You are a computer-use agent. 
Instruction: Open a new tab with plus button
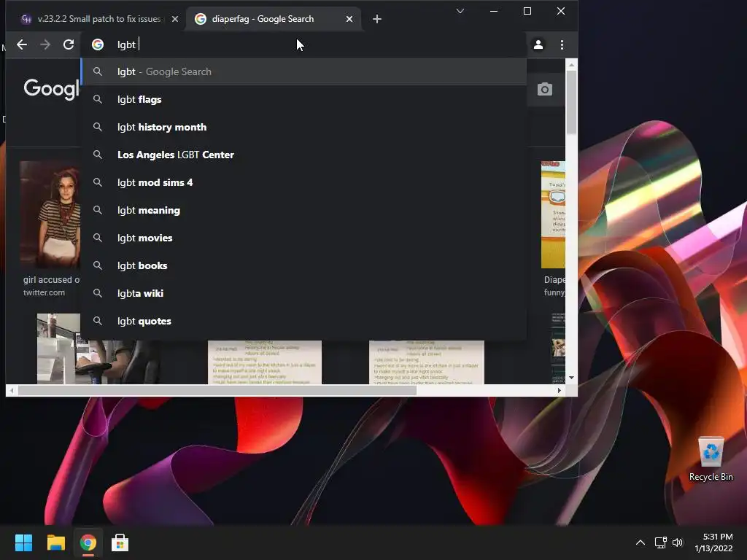click(x=377, y=19)
